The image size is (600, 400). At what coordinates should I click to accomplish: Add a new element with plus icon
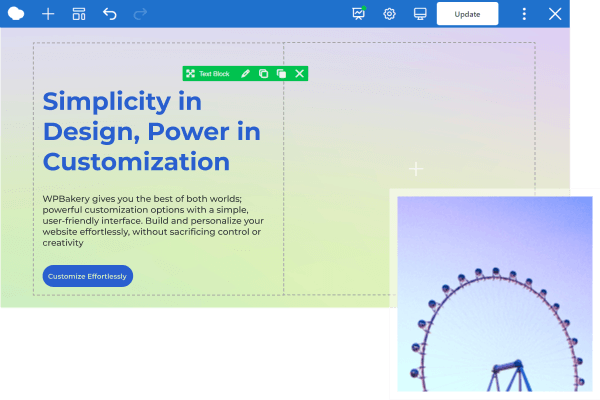(48, 14)
